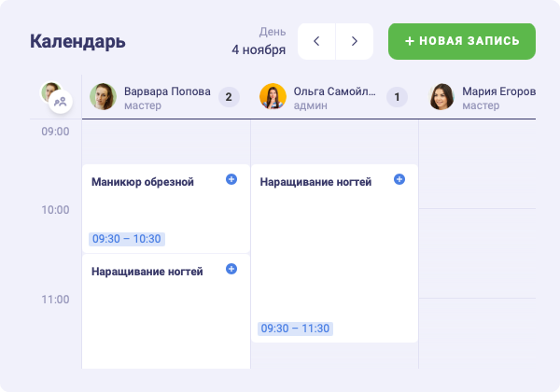Image resolution: width=560 pixels, height=392 pixels.
Task: Go to the next day arrow
Action: click(x=355, y=41)
